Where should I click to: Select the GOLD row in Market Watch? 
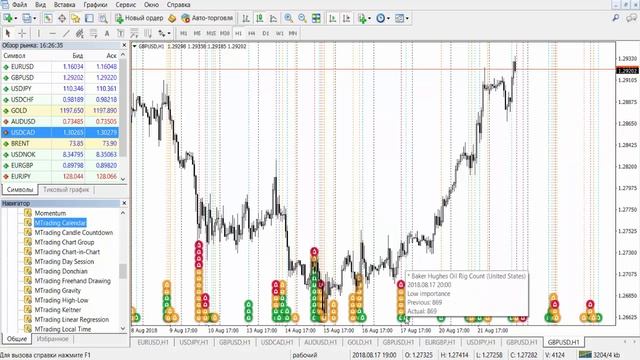pos(60,111)
